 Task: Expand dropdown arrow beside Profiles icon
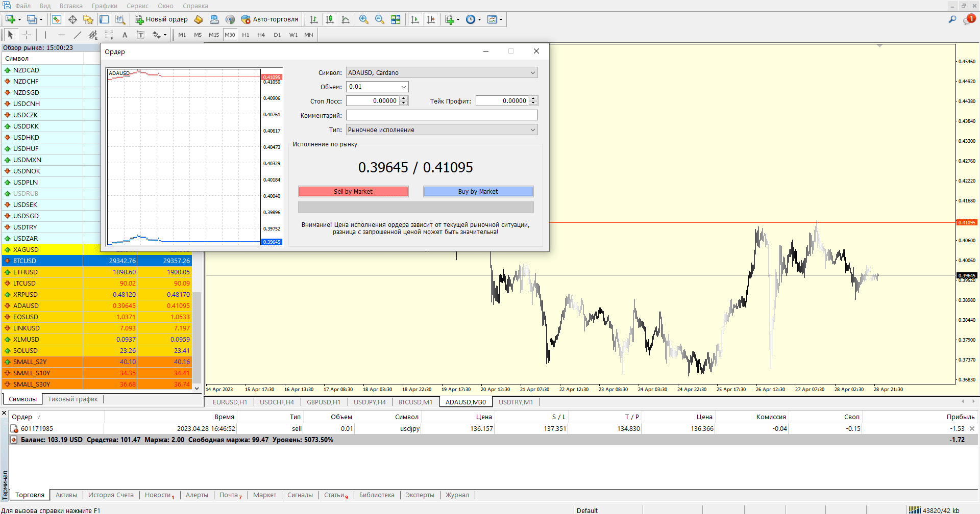pos(41,19)
